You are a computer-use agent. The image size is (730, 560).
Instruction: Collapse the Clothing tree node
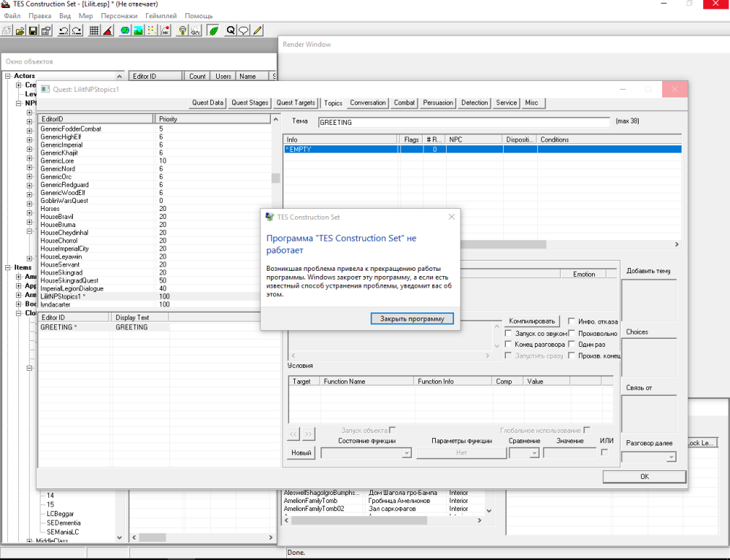(x=19, y=313)
